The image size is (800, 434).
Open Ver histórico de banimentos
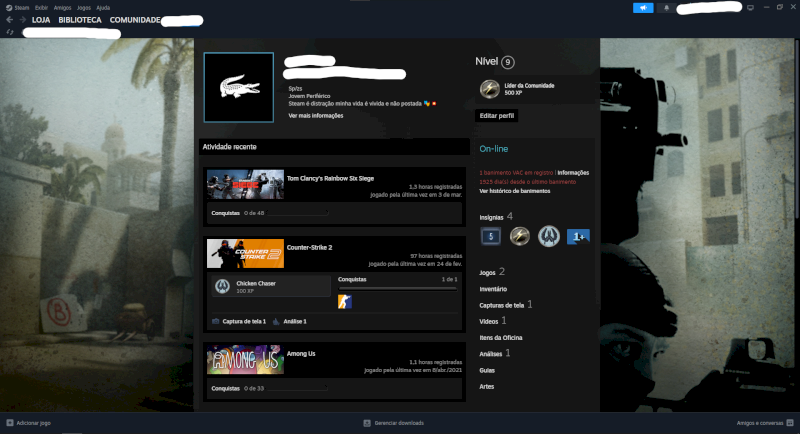[x=515, y=191]
